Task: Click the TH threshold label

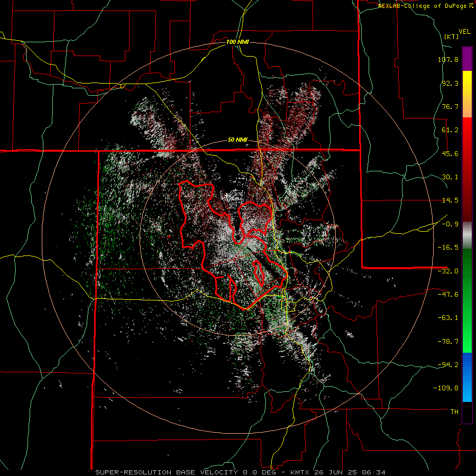Action: pos(454,411)
